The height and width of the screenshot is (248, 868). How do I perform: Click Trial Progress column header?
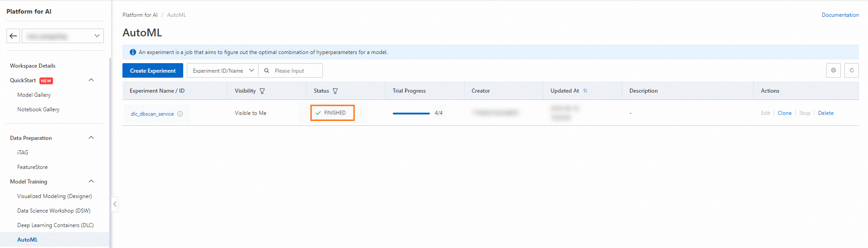[409, 91]
